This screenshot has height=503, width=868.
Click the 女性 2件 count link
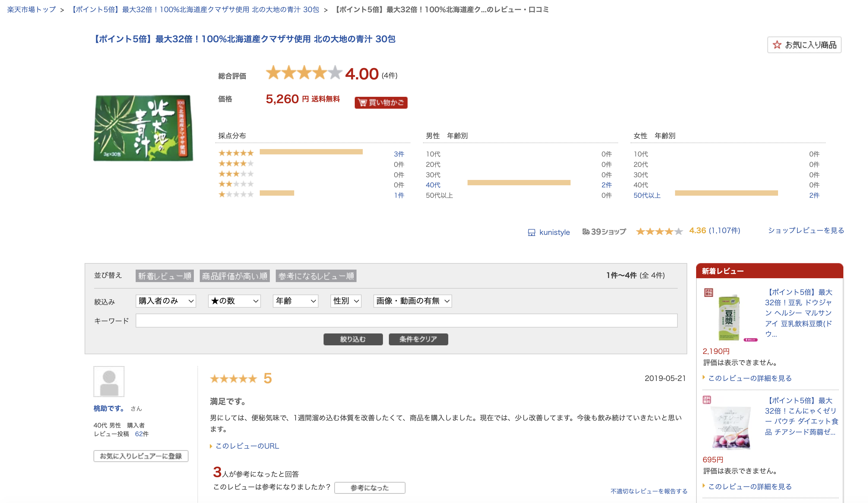[814, 195]
